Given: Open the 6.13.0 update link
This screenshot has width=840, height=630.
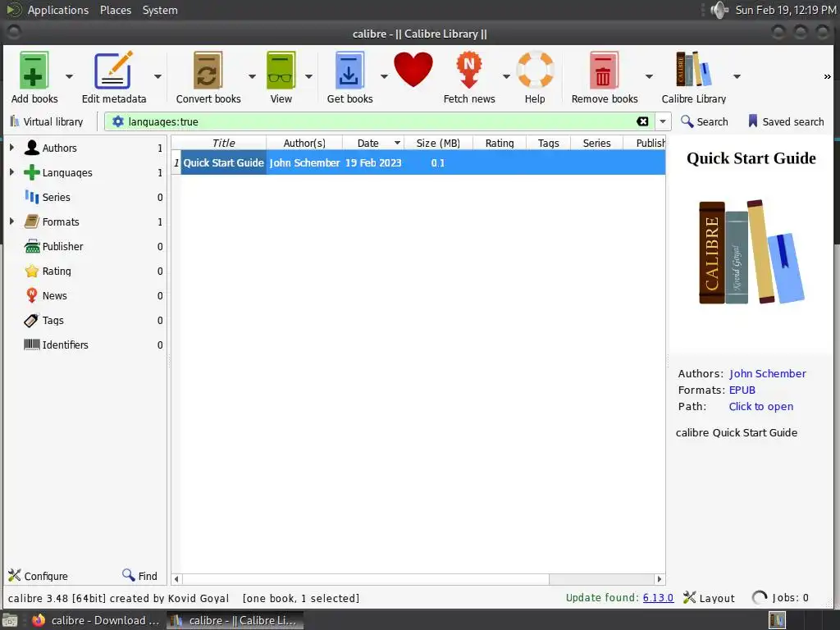Looking at the screenshot, I should pos(658,597).
